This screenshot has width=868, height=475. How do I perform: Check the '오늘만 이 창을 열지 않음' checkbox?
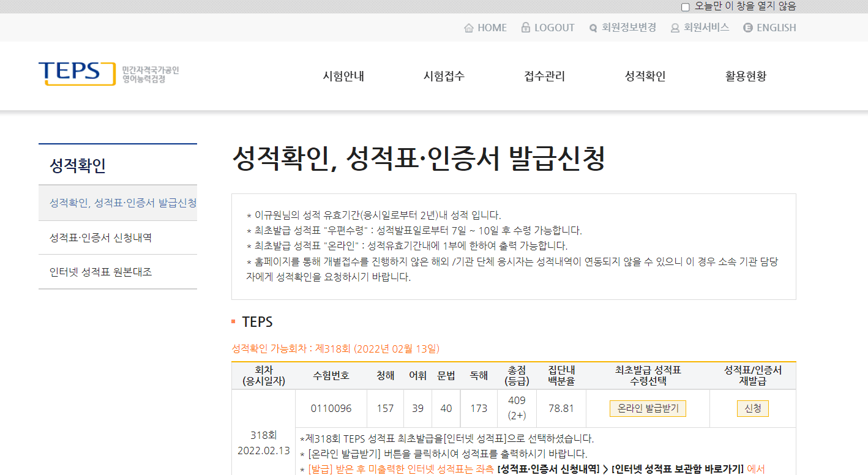click(686, 7)
